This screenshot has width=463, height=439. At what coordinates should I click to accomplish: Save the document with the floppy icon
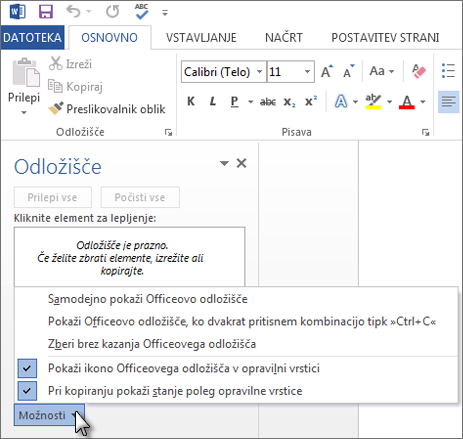coord(46,12)
